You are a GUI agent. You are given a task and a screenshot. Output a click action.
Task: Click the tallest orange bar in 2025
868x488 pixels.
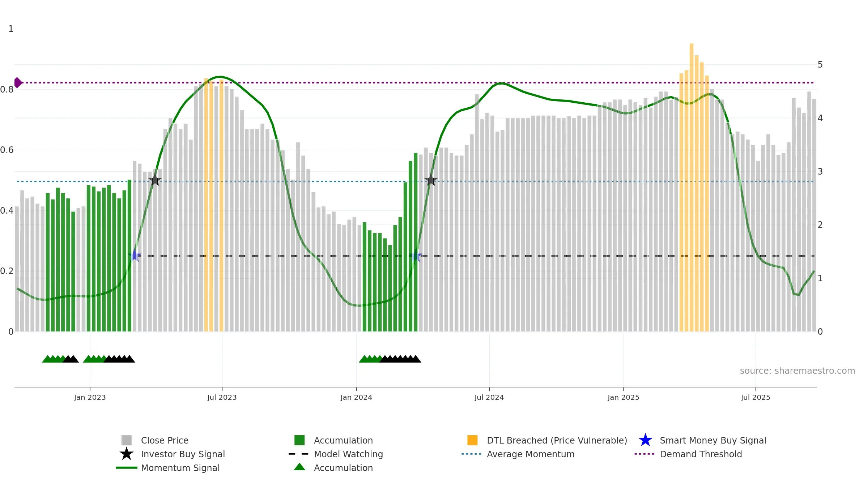(x=692, y=187)
